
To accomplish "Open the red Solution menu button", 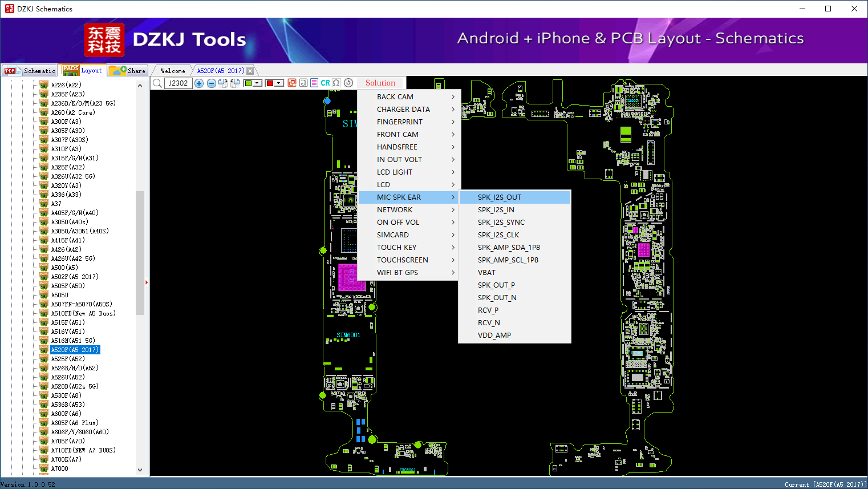I will pyautogui.click(x=380, y=83).
